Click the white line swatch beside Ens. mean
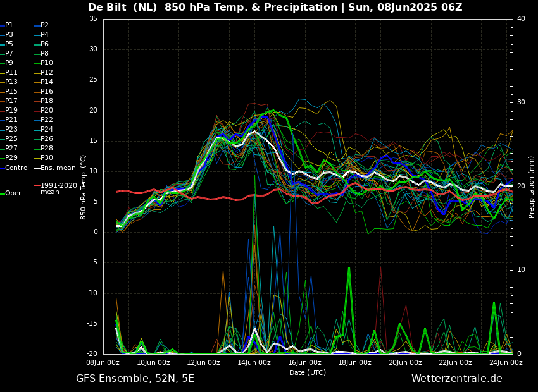 click(x=37, y=168)
